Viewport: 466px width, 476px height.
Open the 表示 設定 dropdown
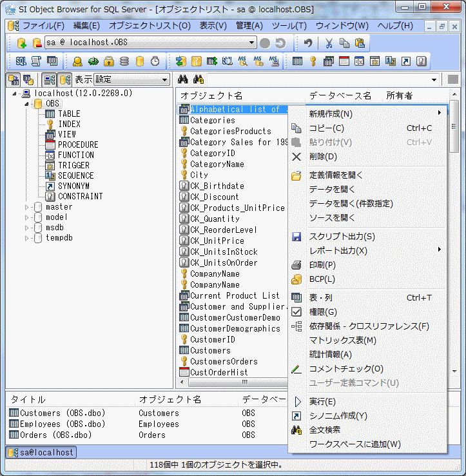[131, 80]
